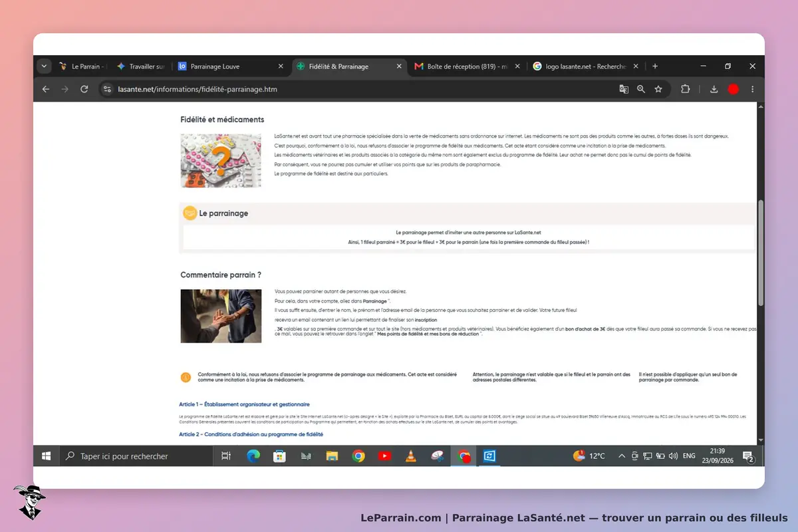Launch VLC media player from taskbar
Image resolution: width=798 pixels, height=532 pixels.
411,456
